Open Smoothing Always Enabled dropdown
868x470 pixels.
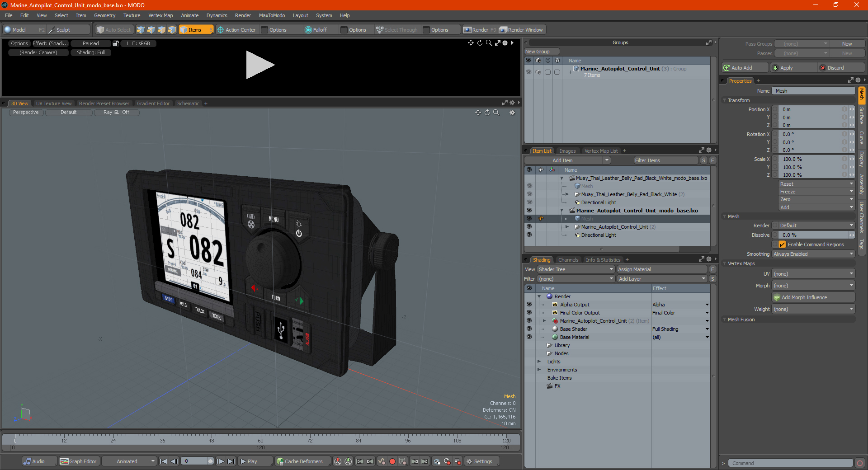coord(813,254)
